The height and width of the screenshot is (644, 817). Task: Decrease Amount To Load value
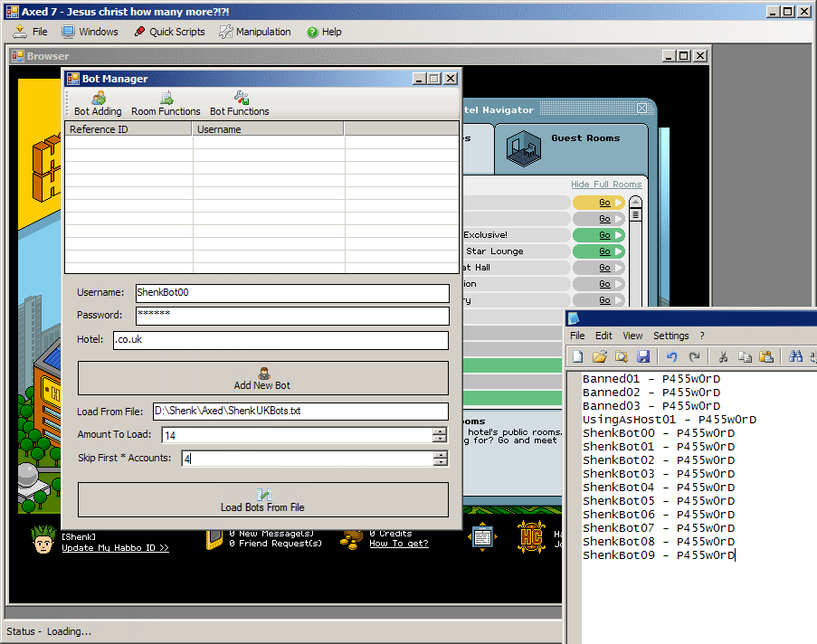pyautogui.click(x=440, y=439)
